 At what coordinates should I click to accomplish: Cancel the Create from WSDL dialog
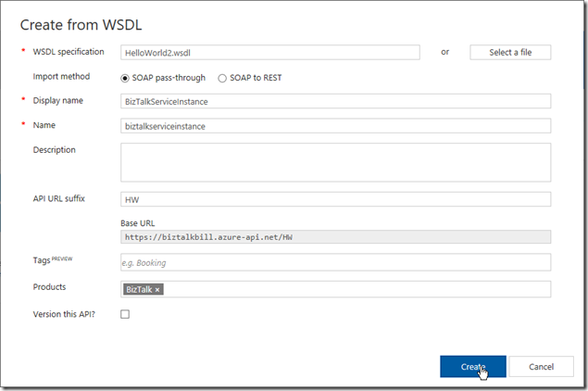[x=541, y=367]
